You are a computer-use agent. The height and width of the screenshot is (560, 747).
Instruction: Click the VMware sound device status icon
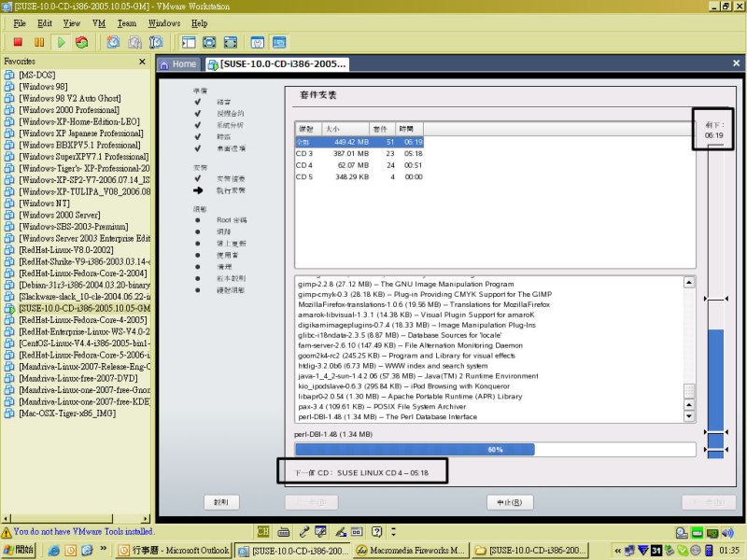pos(727,533)
